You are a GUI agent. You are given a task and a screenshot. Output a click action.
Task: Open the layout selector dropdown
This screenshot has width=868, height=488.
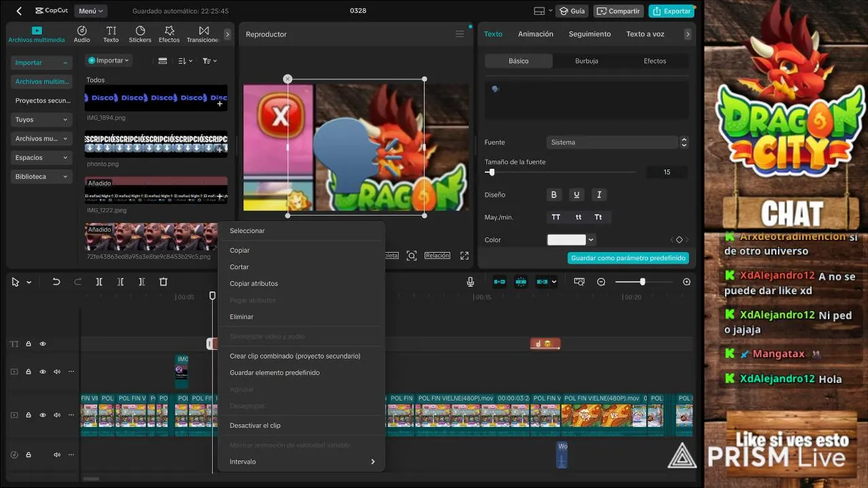coord(542,11)
